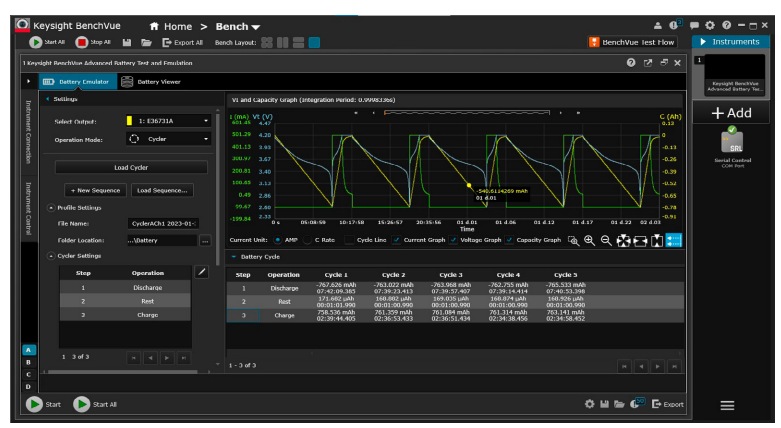
Task: Click the Load Cycler button
Action: pyautogui.click(x=133, y=166)
